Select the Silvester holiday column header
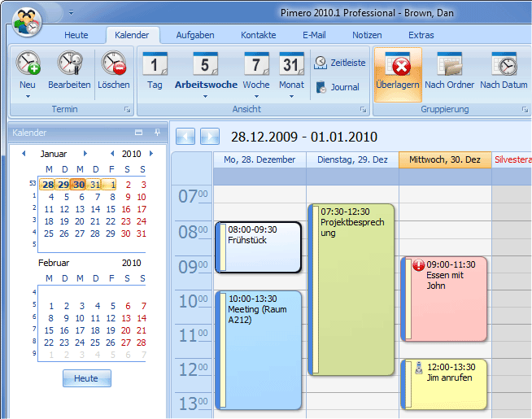532x419 pixels. [x=512, y=159]
